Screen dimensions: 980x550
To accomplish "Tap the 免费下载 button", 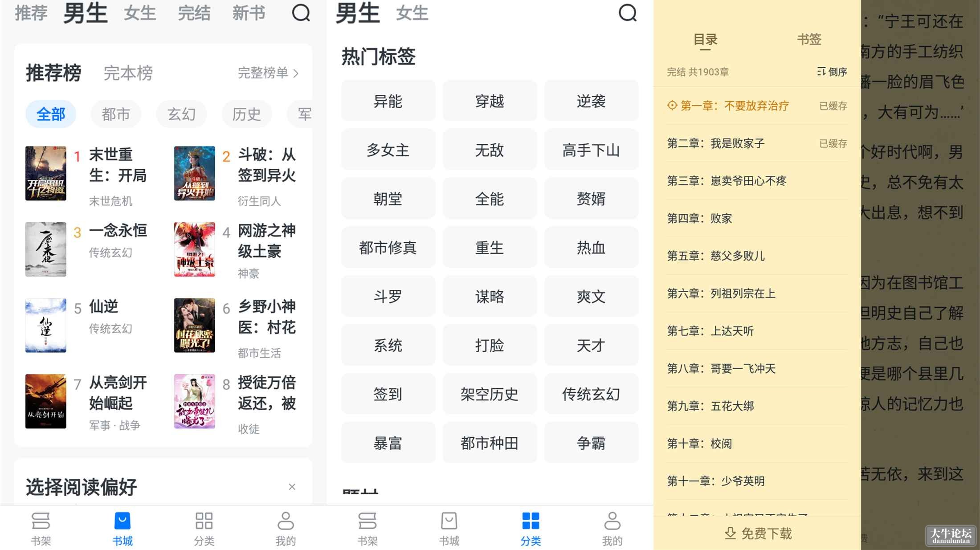I will (758, 534).
